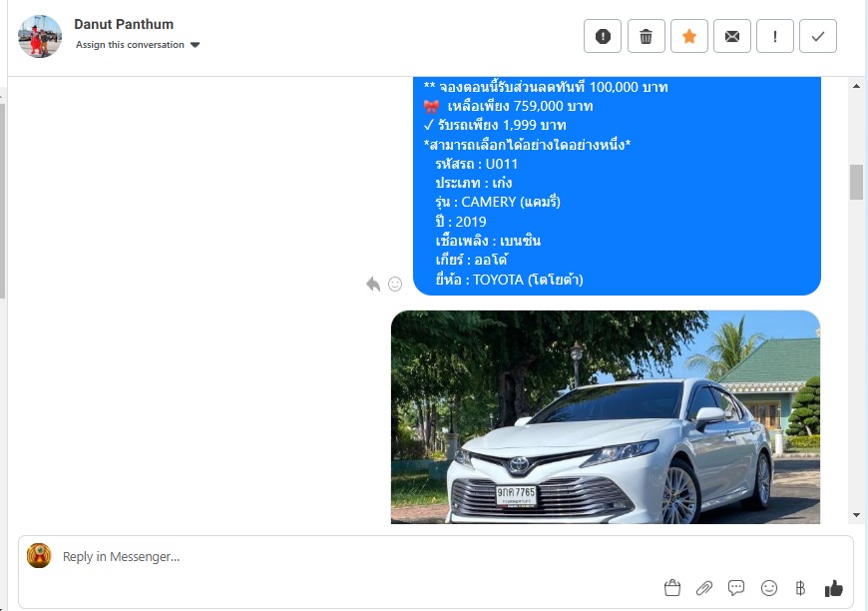Open Assign this conversation dropdown
This screenshot has height=611, width=868.
point(138,45)
